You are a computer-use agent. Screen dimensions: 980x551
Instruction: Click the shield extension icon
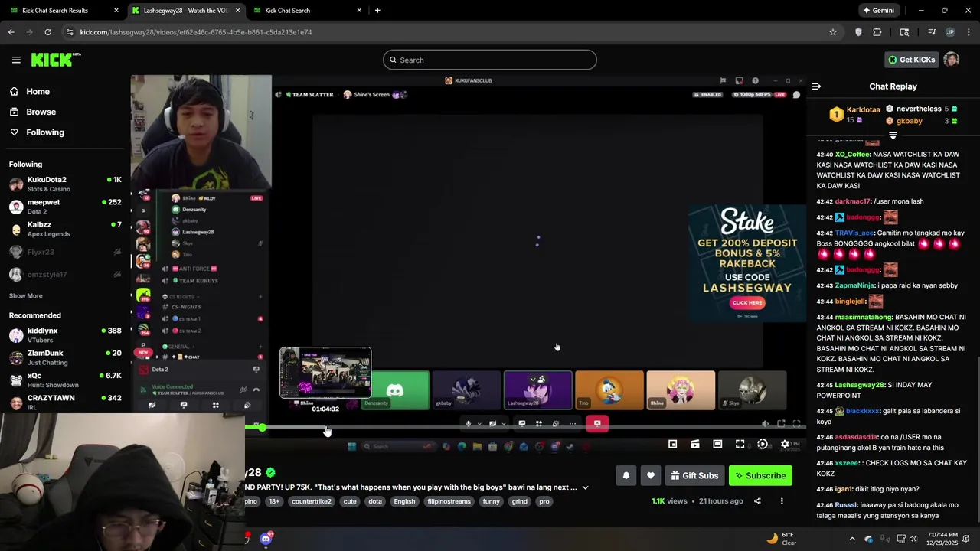point(858,32)
